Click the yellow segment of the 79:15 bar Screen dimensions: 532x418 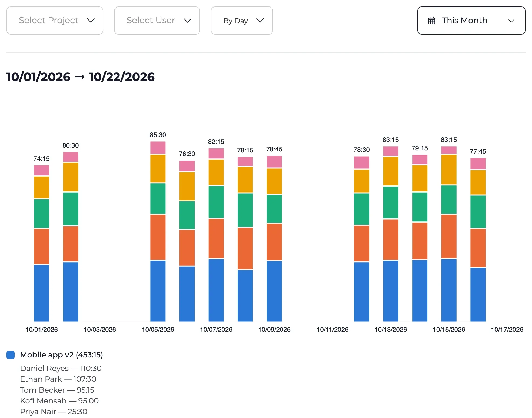[x=420, y=178]
